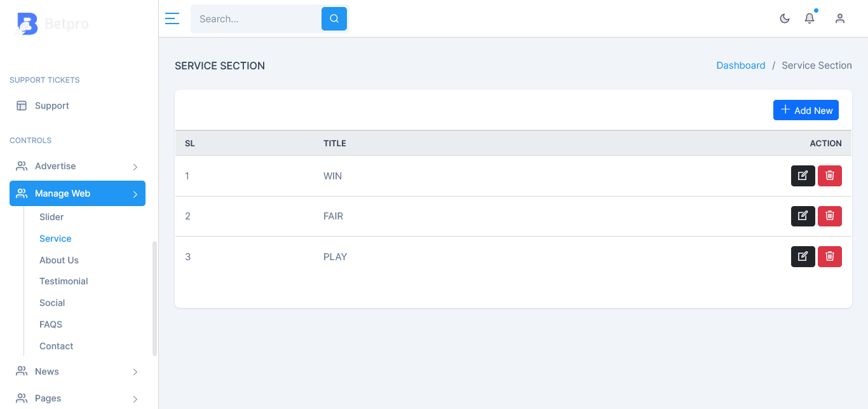Open the Slider submenu item
Screen dimensions: 868x409
tap(51, 217)
